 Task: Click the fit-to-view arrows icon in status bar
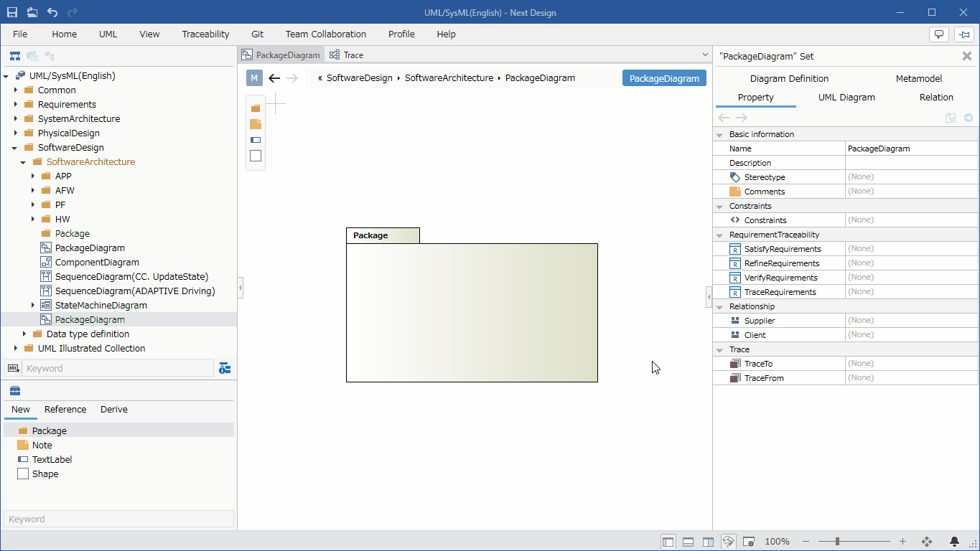[x=927, y=542]
